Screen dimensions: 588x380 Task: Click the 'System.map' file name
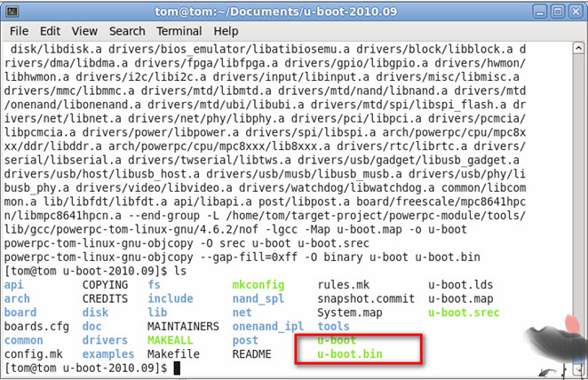[350, 313]
